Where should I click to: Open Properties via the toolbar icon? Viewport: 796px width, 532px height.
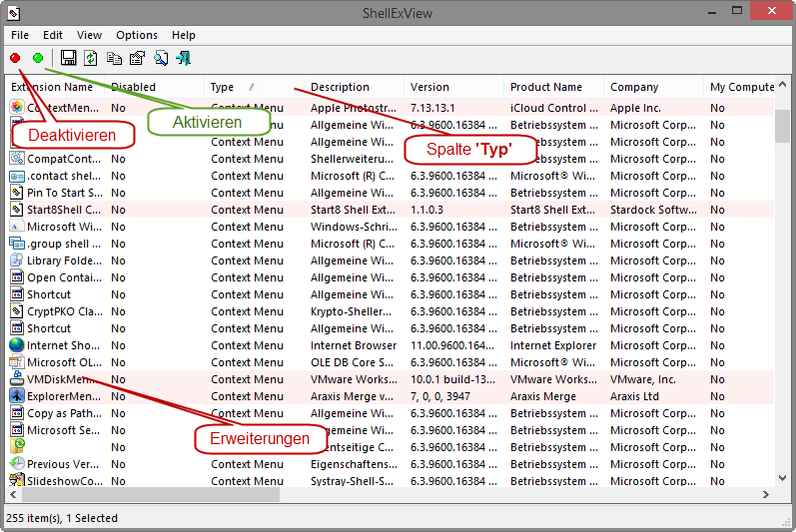(x=137, y=59)
